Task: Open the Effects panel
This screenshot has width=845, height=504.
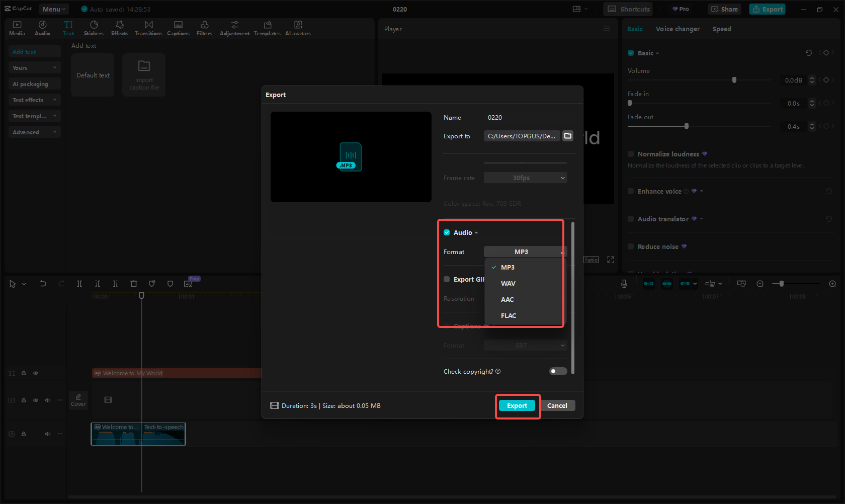Action: [x=120, y=28]
